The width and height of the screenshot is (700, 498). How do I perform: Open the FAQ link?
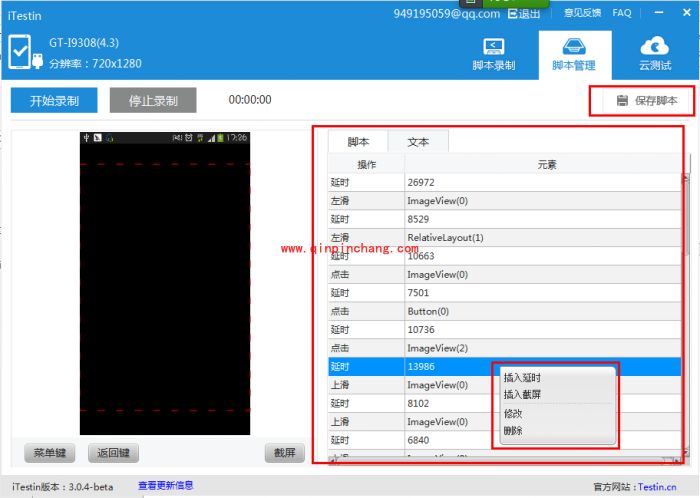click(622, 13)
